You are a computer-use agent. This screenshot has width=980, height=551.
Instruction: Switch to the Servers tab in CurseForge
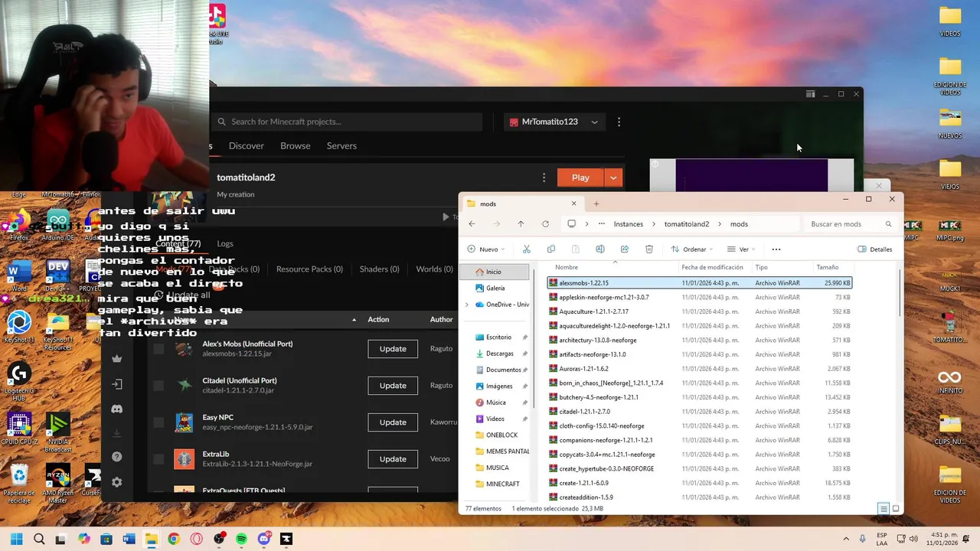coord(341,145)
